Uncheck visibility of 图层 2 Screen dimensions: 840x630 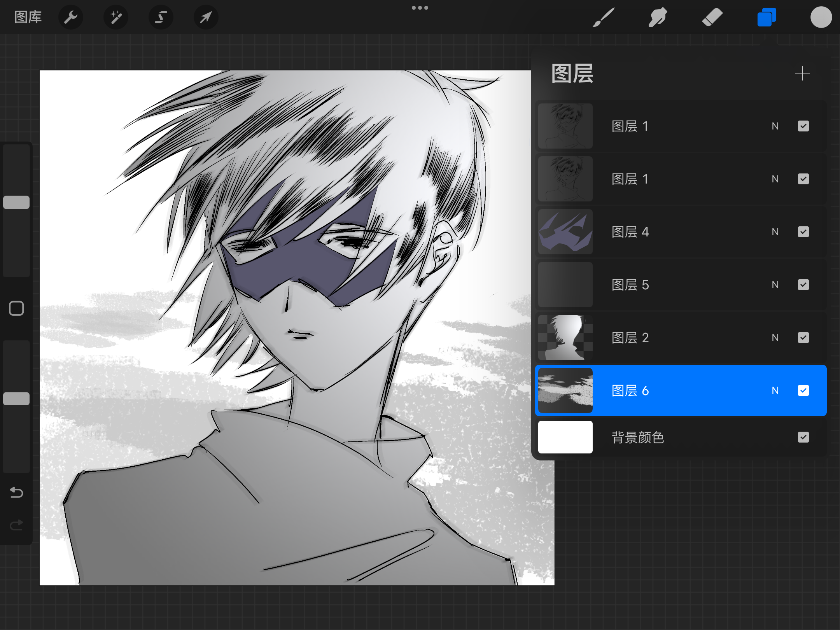coord(803,338)
